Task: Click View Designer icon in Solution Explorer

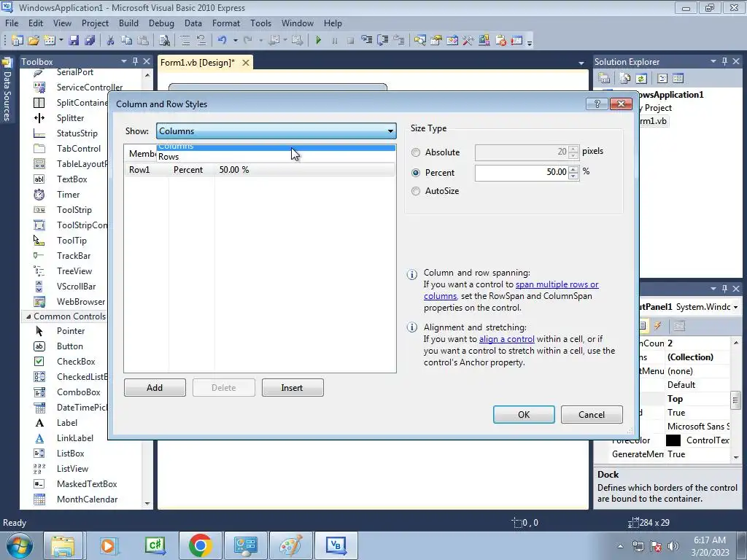Action: [x=678, y=78]
